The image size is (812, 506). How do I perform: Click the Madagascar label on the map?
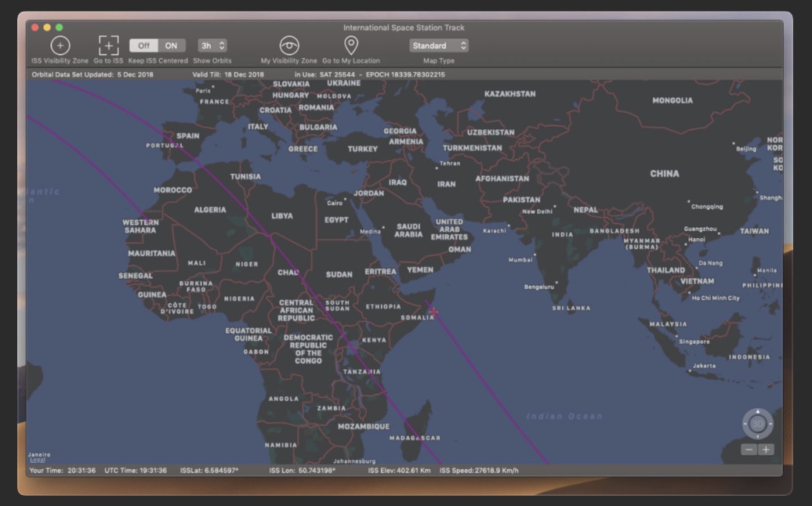click(415, 438)
